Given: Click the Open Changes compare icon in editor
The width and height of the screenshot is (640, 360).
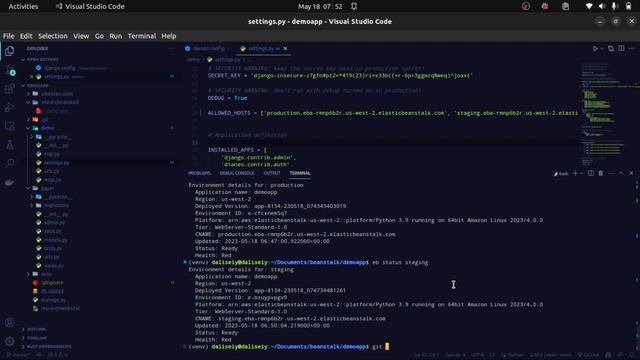Looking at the screenshot, I should tap(611, 49).
